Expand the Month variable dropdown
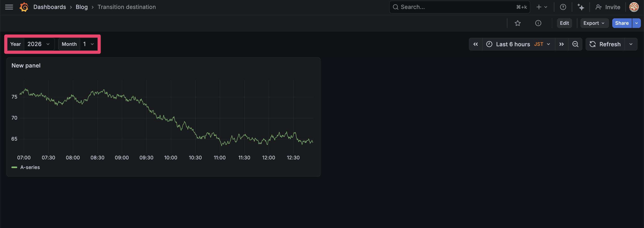This screenshot has height=228, width=644. [x=89, y=44]
